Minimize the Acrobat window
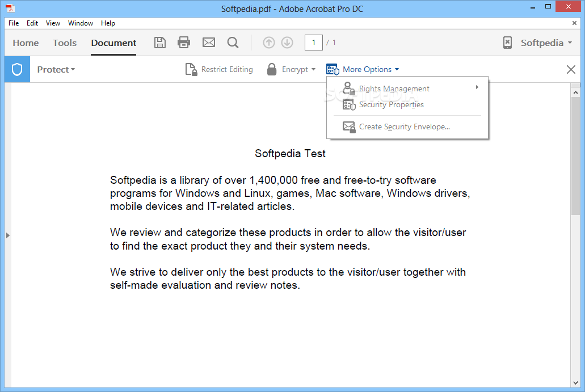 click(x=533, y=7)
